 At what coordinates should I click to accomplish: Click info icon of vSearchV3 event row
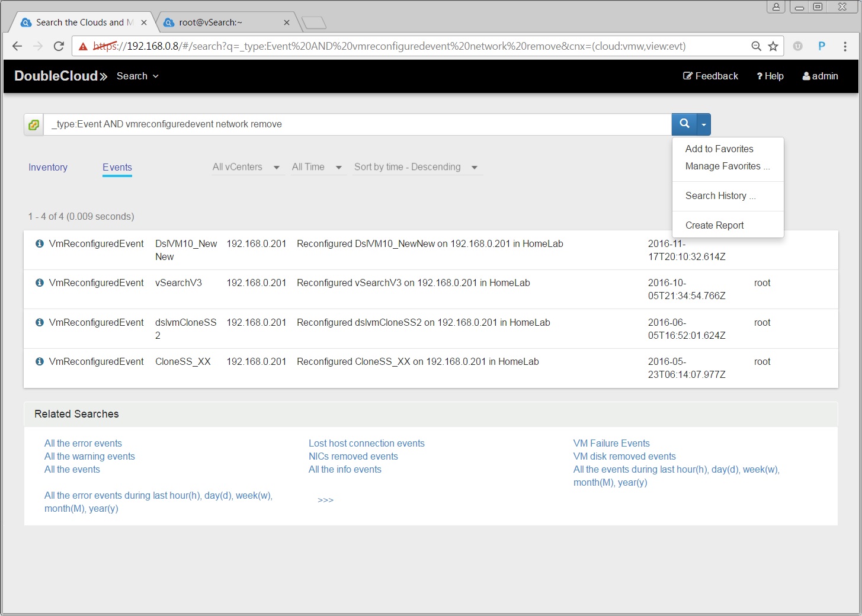[x=40, y=283]
